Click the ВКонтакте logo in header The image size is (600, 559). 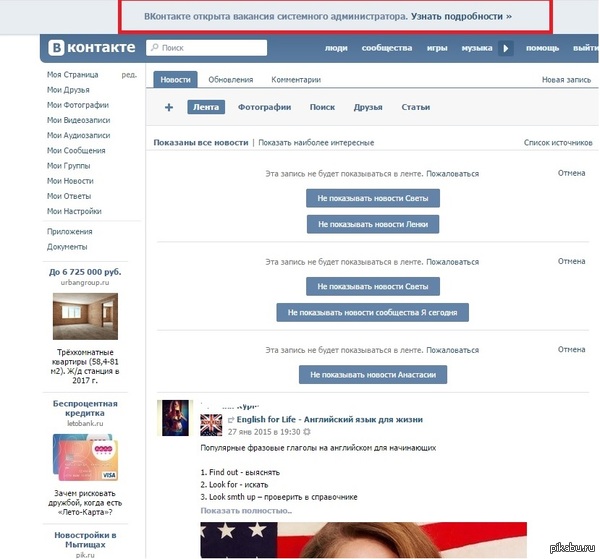tap(89, 48)
